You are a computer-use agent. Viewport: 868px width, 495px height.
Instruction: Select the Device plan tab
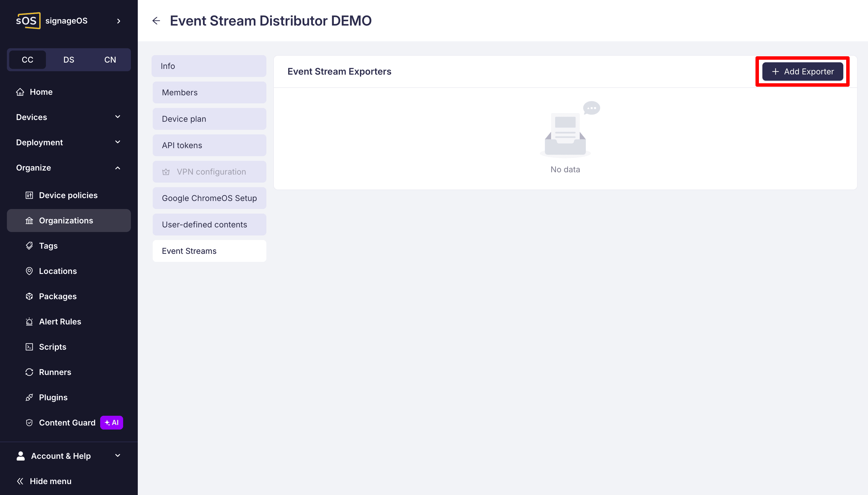(x=209, y=119)
